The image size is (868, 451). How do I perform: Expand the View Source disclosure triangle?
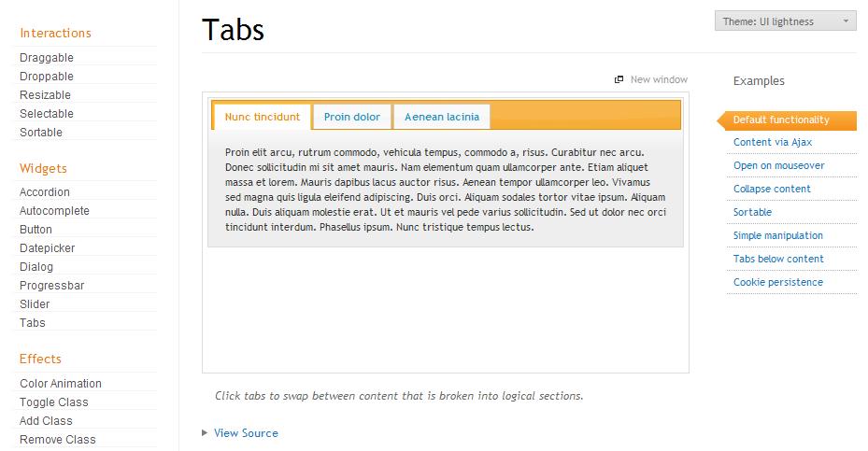tap(206, 433)
